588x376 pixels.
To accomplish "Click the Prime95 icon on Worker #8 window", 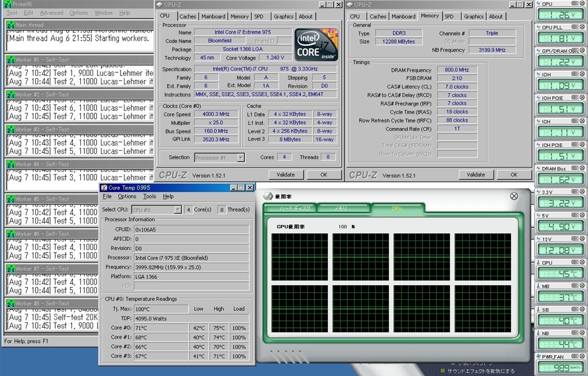I will tap(11, 304).
